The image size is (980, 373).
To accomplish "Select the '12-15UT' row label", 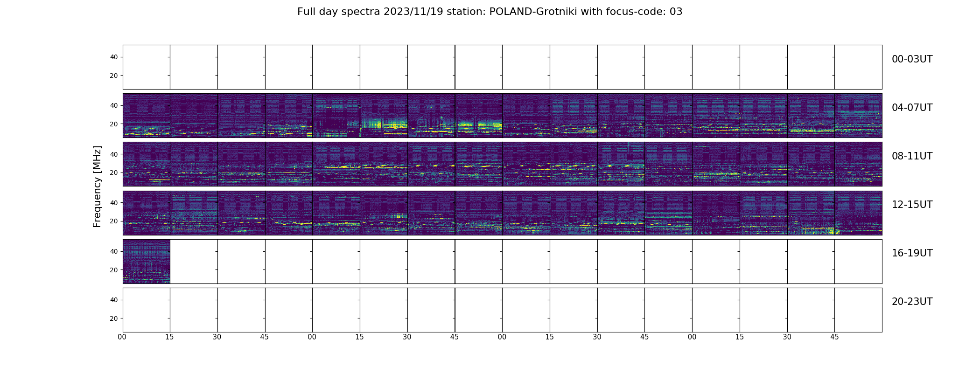I will [912, 205].
